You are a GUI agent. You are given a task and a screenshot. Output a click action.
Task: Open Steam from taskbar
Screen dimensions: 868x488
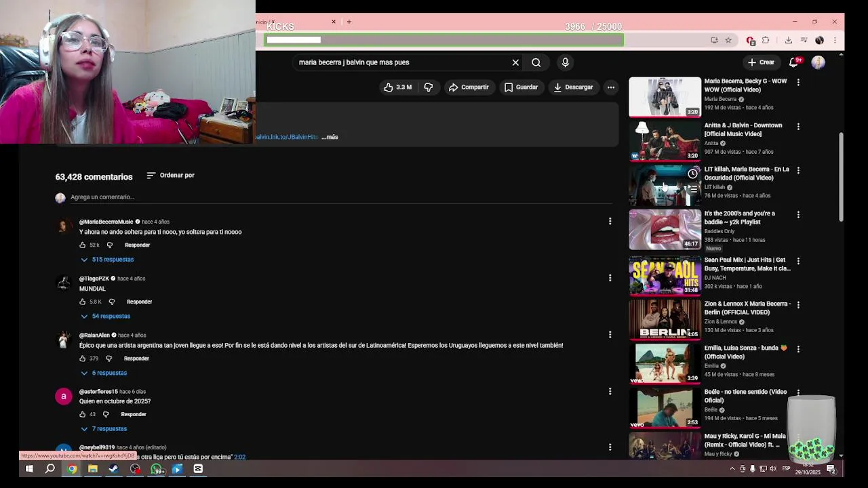114,469
